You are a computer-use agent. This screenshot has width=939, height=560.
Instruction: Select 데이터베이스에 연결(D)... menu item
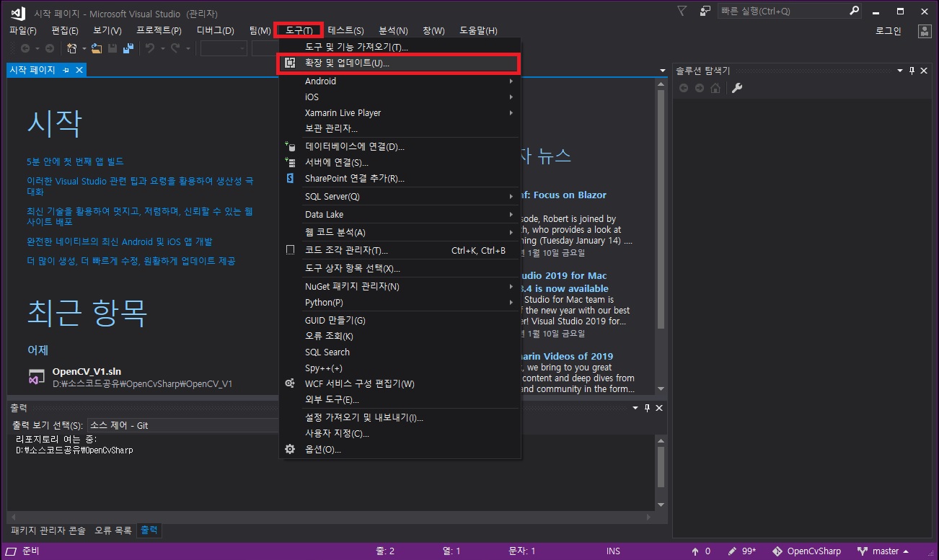[x=399, y=147]
